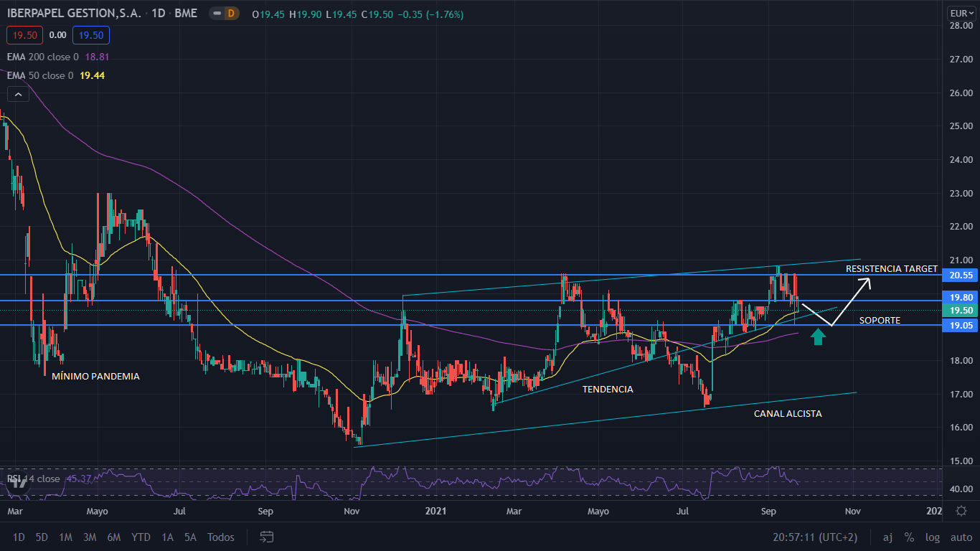Open chart settings gear icon
Viewport: 980px width, 551px height.
tap(961, 511)
